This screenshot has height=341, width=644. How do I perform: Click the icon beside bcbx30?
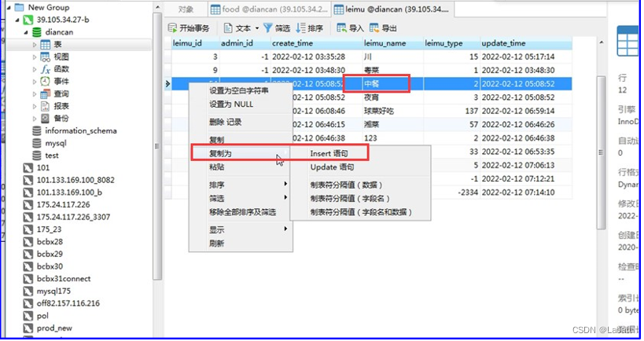(28, 266)
